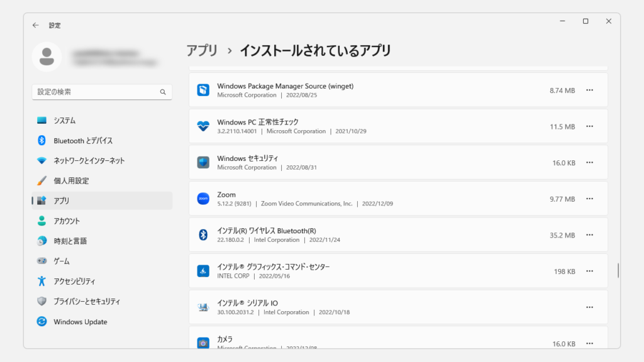
Task: Click the network Wi-Fi sidebar icon
Action: [x=42, y=160]
